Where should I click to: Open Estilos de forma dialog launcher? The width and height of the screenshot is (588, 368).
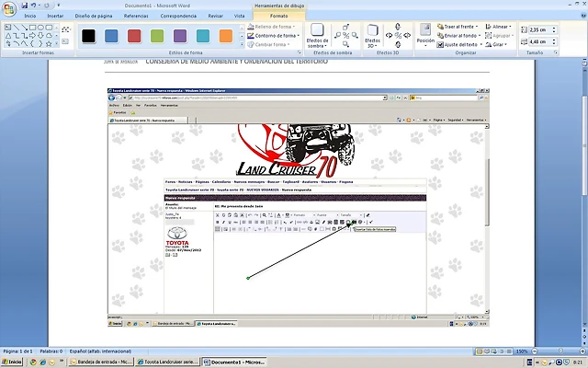pos(300,53)
